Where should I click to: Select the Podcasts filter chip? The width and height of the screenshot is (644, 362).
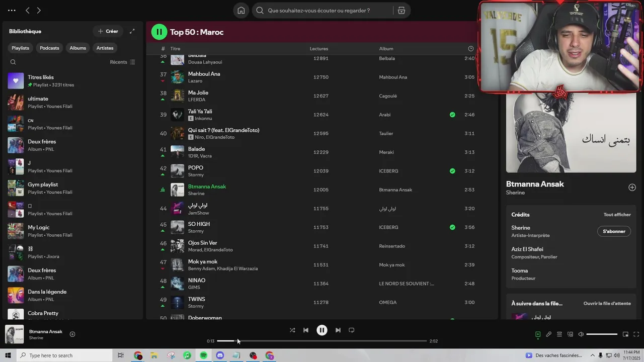49,48
